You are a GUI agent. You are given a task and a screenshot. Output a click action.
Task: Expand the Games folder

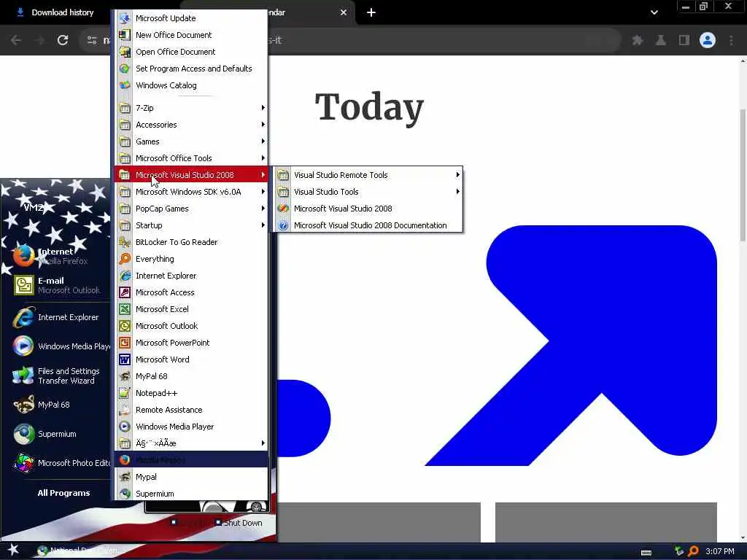pos(191,141)
